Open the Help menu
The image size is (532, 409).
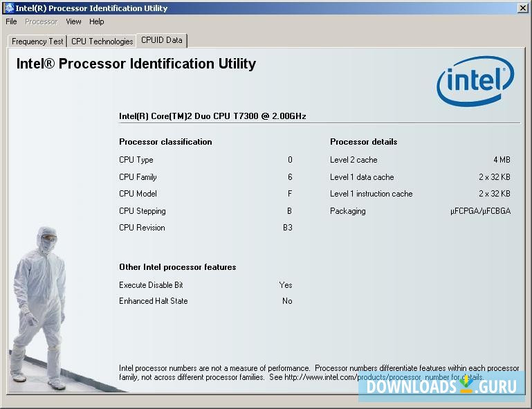96,21
